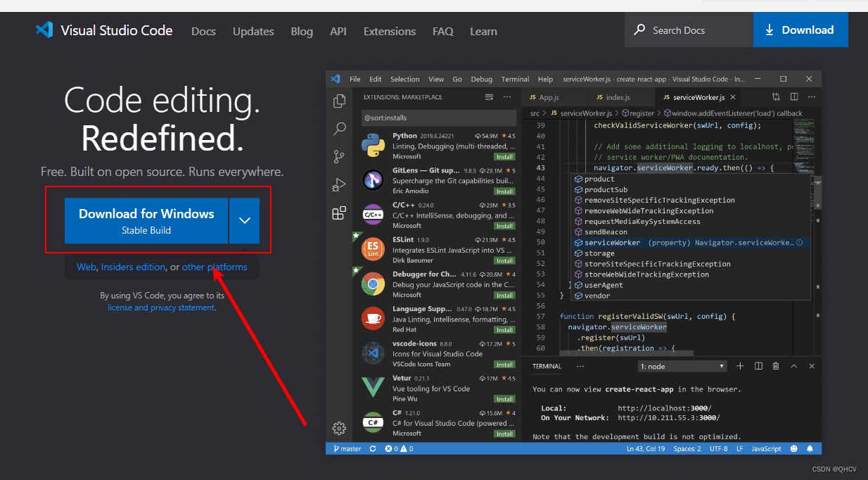Install the GitLens extension
Viewport: 868px width, 480px height.
(504, 191)
